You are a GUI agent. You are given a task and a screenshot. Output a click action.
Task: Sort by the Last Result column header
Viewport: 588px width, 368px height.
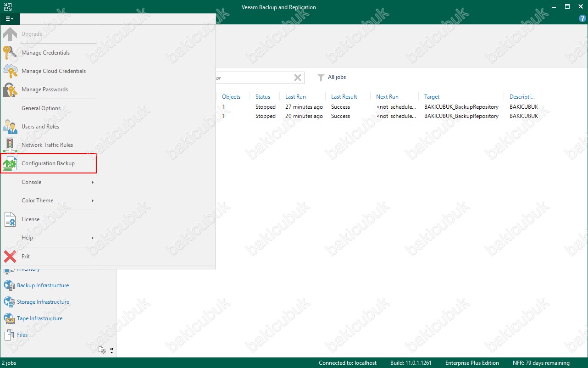344,97
